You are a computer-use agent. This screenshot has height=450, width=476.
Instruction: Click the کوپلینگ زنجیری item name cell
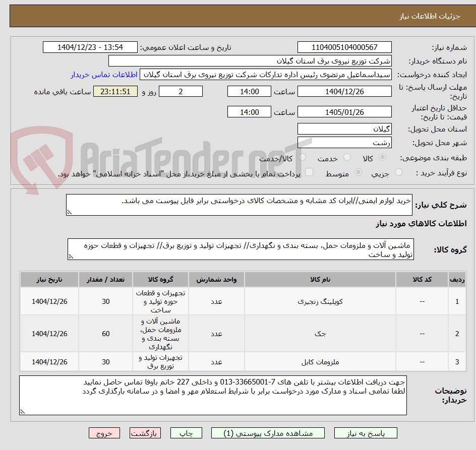coord(320,301)
